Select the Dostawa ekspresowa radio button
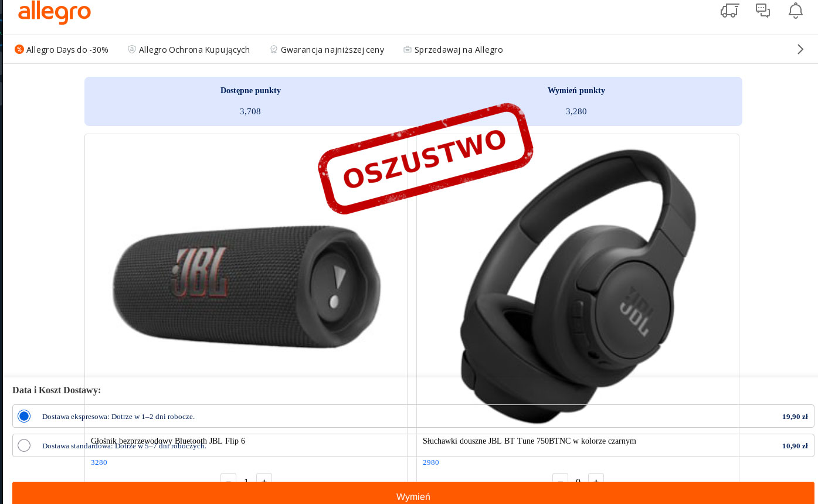This screenshot has width=818, height=504. coord(24,416)
